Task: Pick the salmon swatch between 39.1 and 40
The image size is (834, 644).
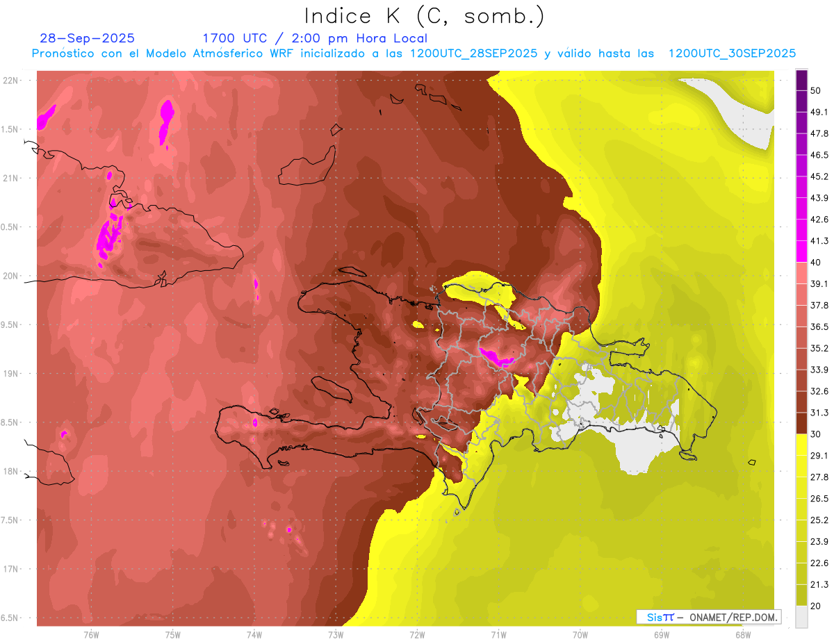Action: (x=801, y=273)
